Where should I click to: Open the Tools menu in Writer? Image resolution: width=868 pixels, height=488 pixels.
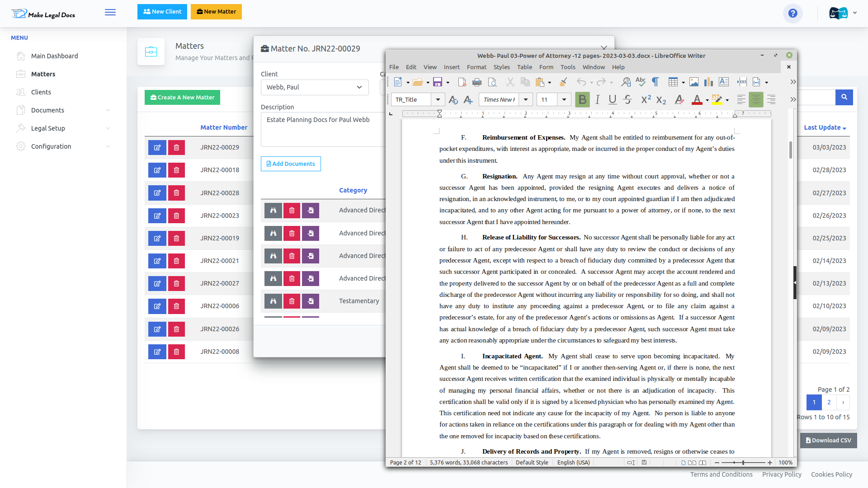[568, 67]
